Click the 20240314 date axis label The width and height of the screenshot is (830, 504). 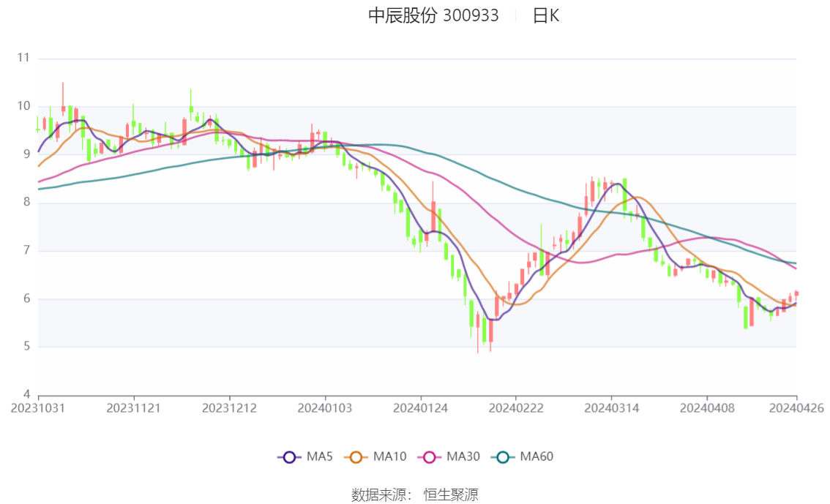[611, 408]
